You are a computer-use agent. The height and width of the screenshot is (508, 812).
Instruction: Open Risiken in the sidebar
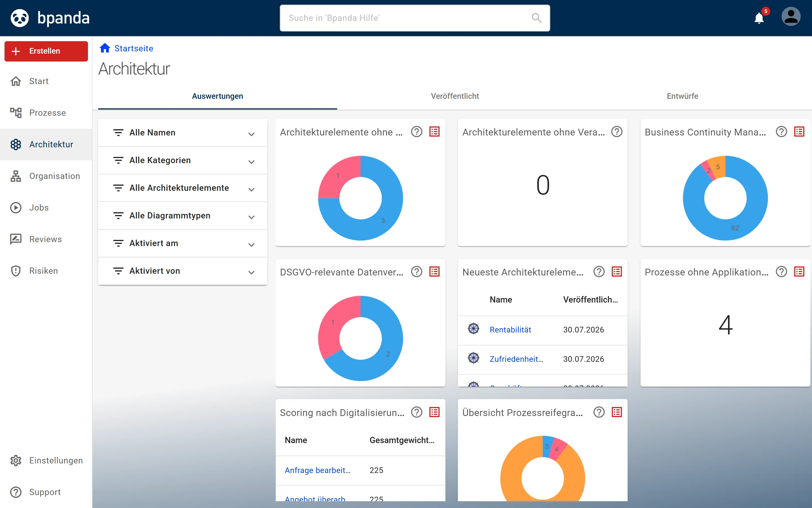click(x=46, y=271)
